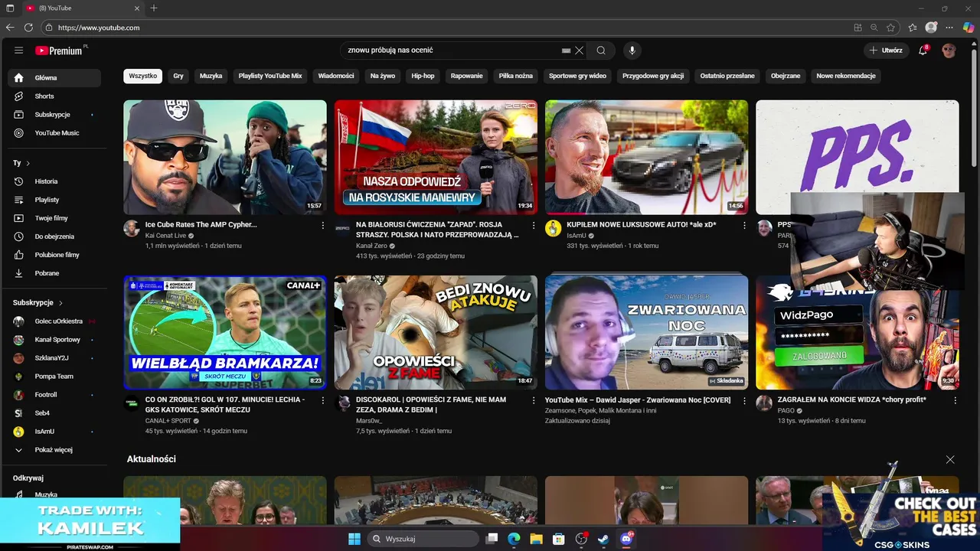Open Kai Cenat Live channel link
This screenshot has width=980, height=551.
(165, 236)
